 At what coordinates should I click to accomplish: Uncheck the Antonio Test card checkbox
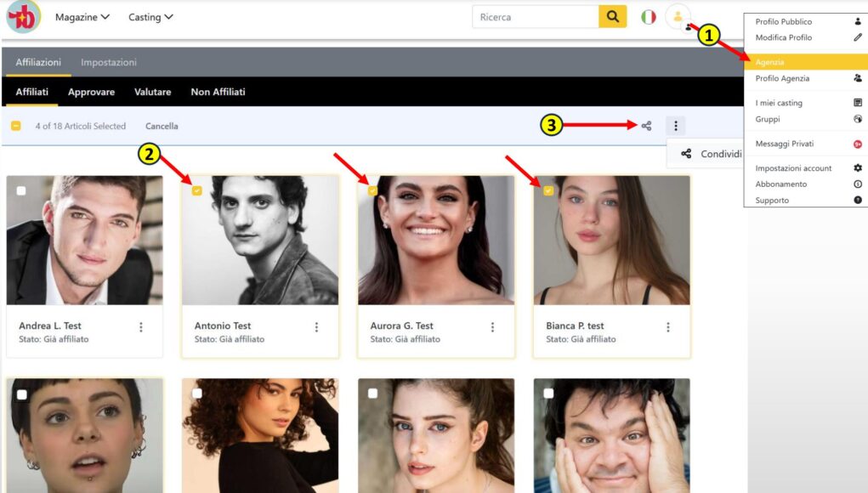point(197,191)
